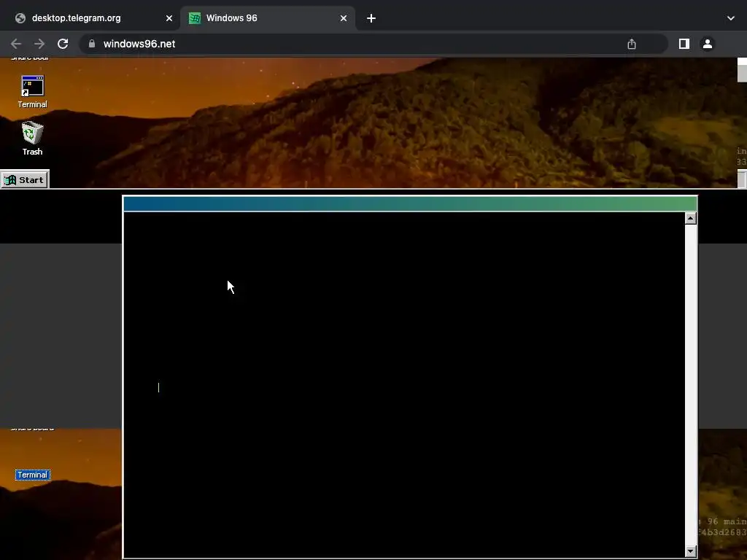Image resolution: width=747 pixels, height=560 pixels.
Task: Click the Windows 96 Start button
Action: tap(24, 180)
